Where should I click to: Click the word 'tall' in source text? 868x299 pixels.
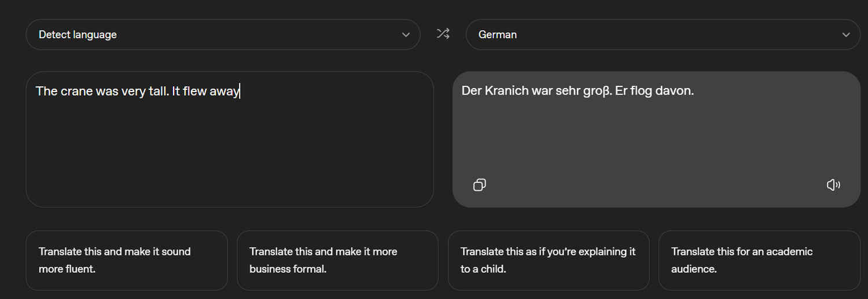[157, 92]
